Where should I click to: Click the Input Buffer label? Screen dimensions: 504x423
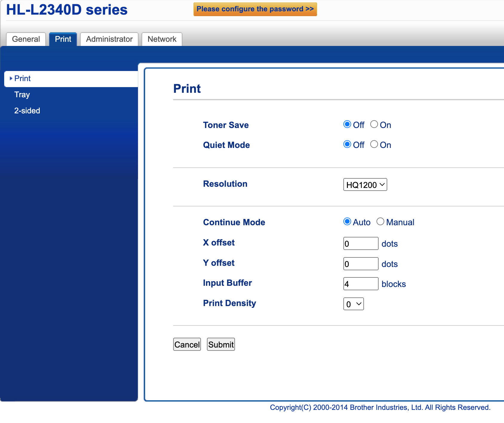228,283
